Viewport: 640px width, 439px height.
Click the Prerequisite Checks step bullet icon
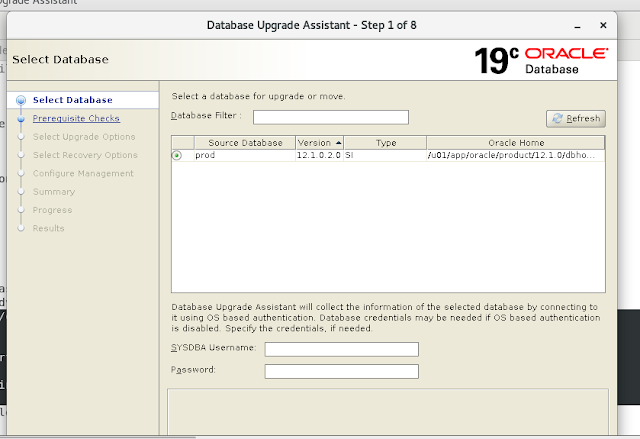point(21,118)
